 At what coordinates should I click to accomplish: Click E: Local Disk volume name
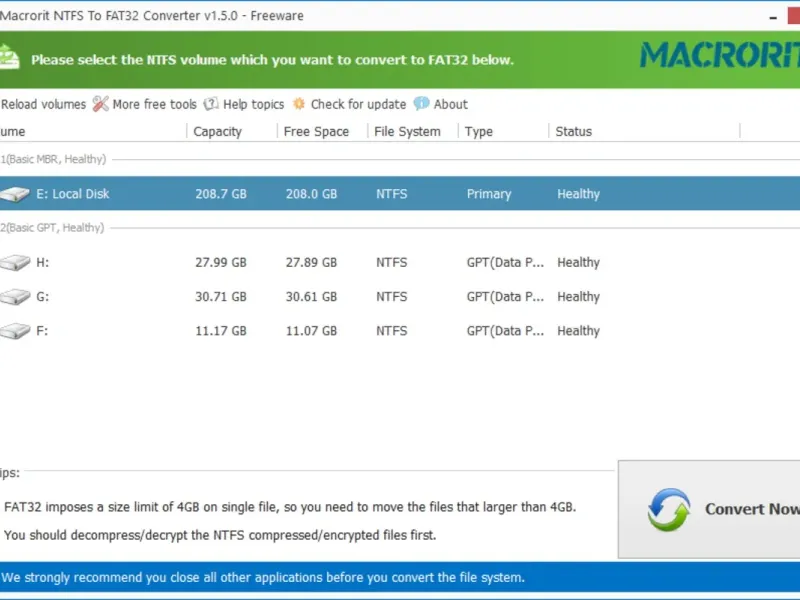(x=72, y=194)
